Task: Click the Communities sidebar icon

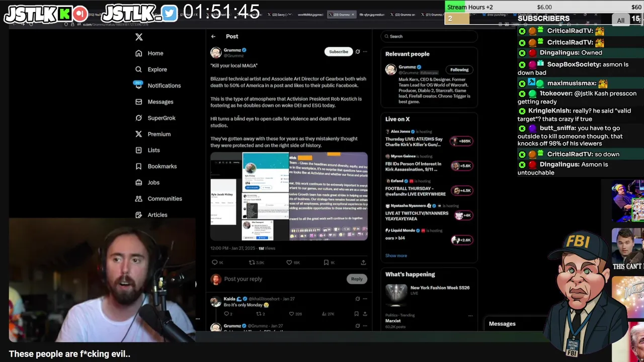Action: [138, 199]
